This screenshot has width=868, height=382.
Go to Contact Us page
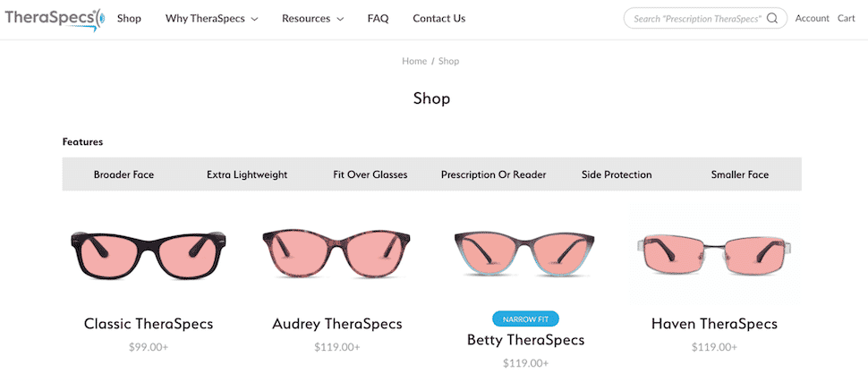tap(438, 19)
